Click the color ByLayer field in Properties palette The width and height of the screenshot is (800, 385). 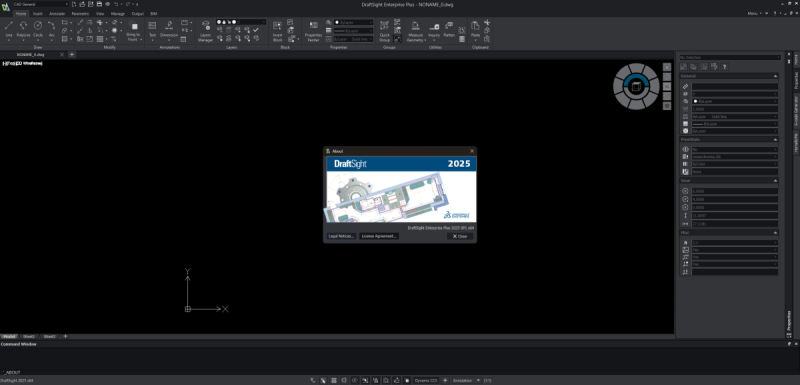tap(735, 101)
